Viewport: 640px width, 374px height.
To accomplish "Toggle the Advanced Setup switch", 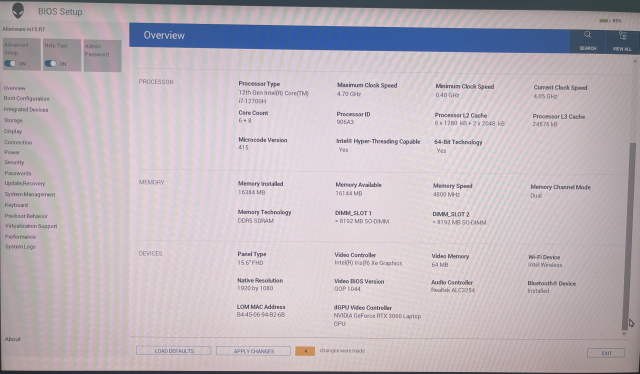I will coord(10,64).
